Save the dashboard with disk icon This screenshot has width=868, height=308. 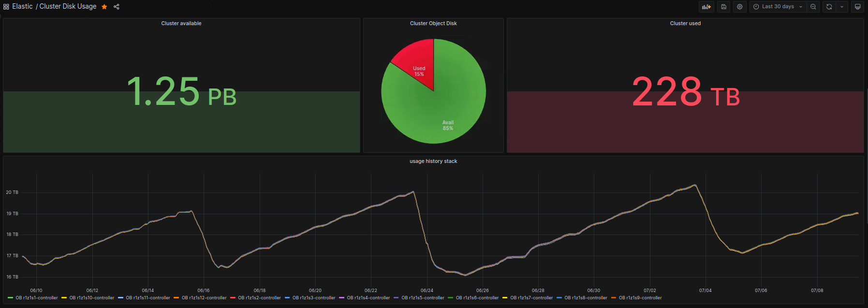[x=723, y=7]
